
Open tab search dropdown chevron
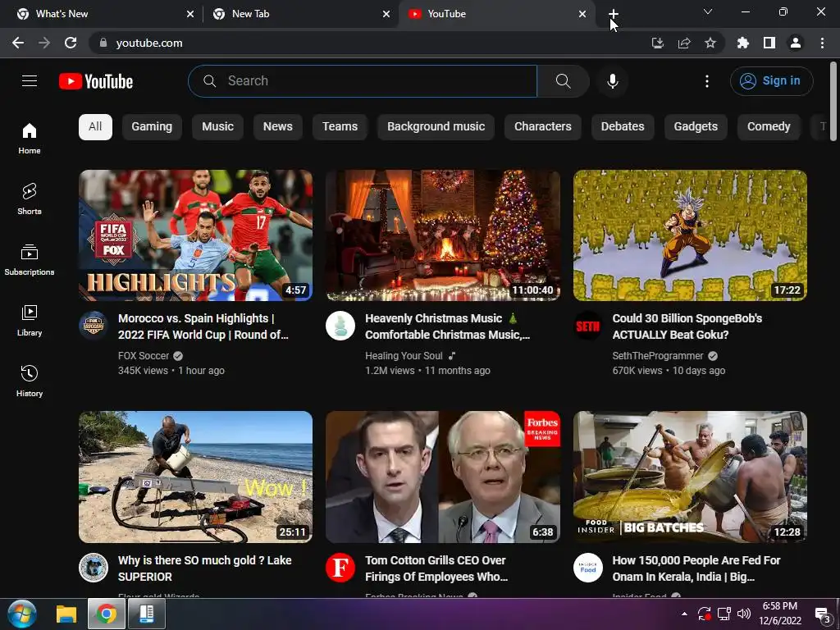coord(708,11)
